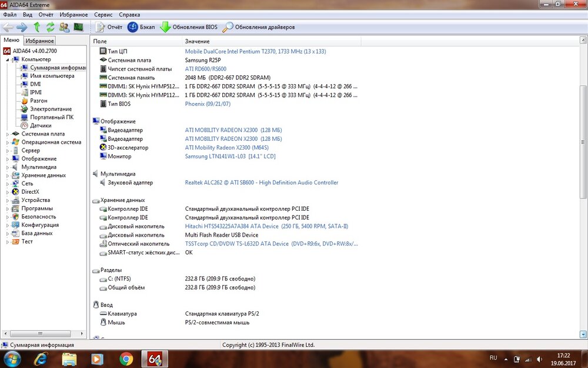The width and height of the screenshot is (588, 368).
Task: Collapse the Компьютер tree node
Action: click(8, 59)
